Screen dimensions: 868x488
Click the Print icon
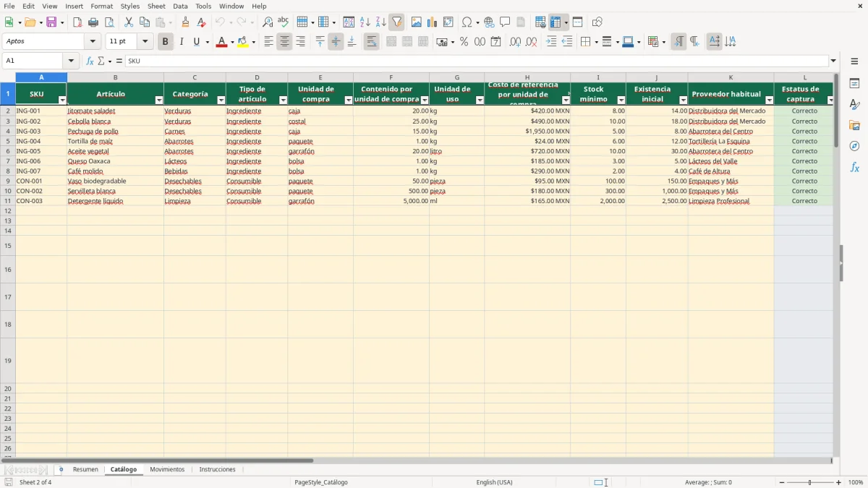(93, 22)
